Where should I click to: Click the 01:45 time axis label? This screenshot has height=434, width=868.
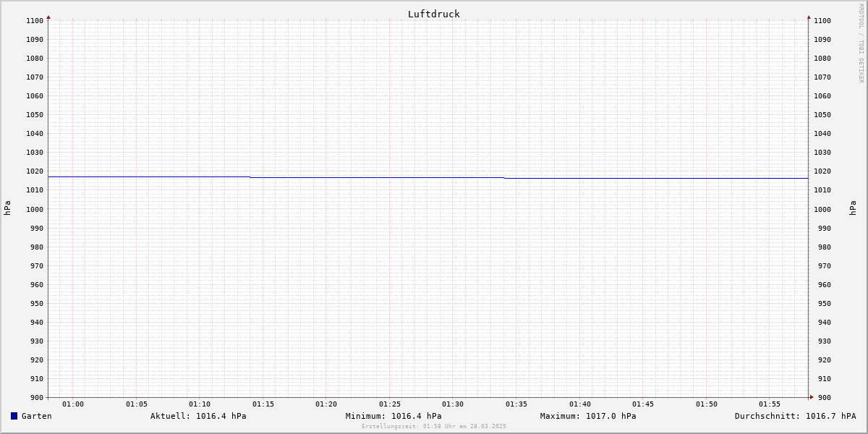point(643,404)
